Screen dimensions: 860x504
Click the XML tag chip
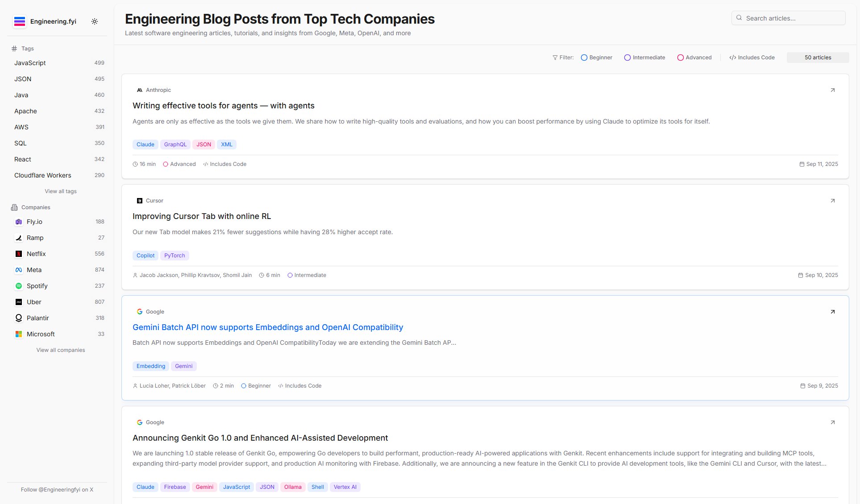227,145
